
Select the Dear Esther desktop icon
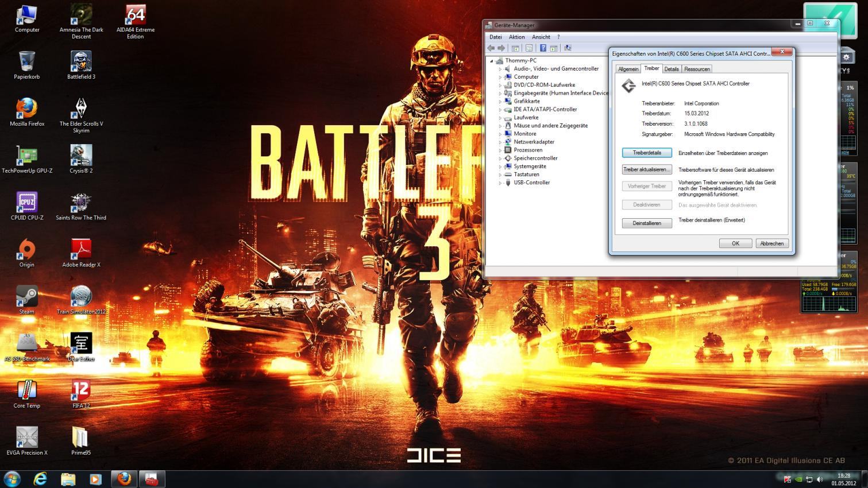(81, 347)
